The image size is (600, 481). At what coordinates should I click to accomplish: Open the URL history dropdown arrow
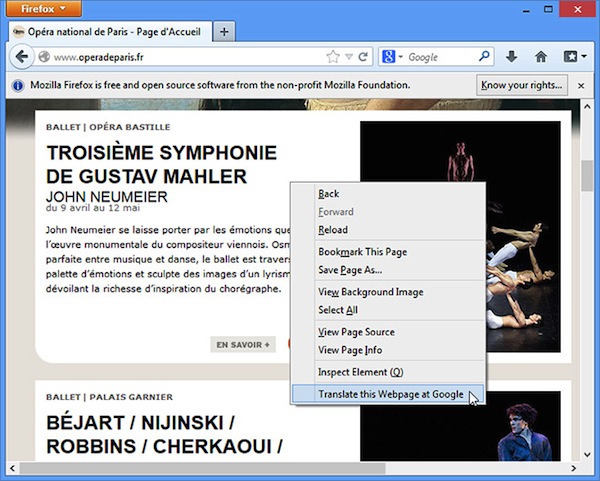(x=349, y=57)
